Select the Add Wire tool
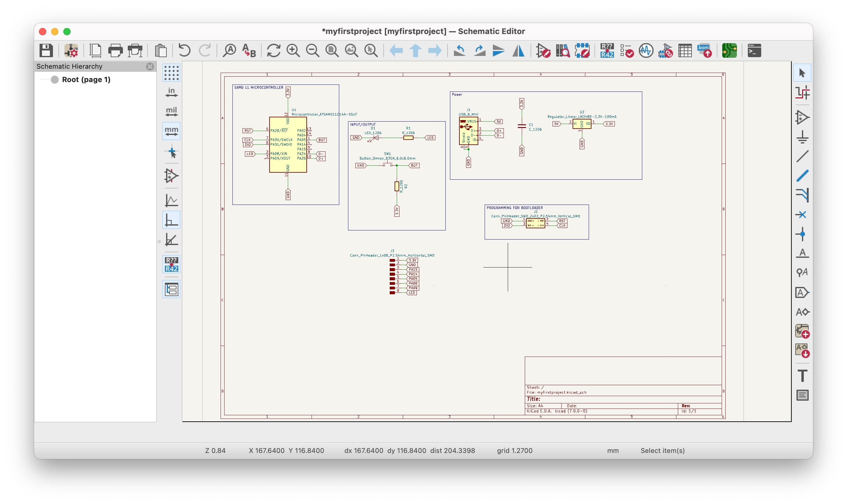Screen dimensions: 847x504 802,156
